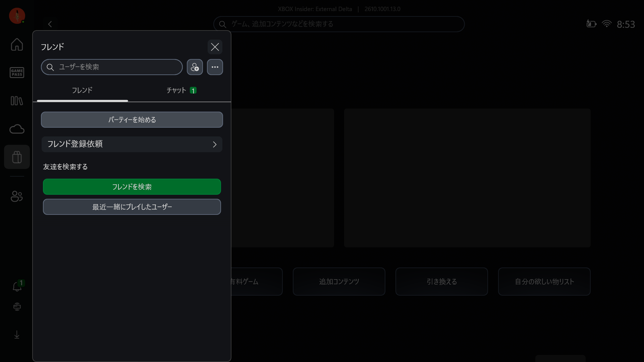Select the 追加コンテンツ store tile
Image resolution: width=644 pixels, height=362 pixels.
point(339,282)
